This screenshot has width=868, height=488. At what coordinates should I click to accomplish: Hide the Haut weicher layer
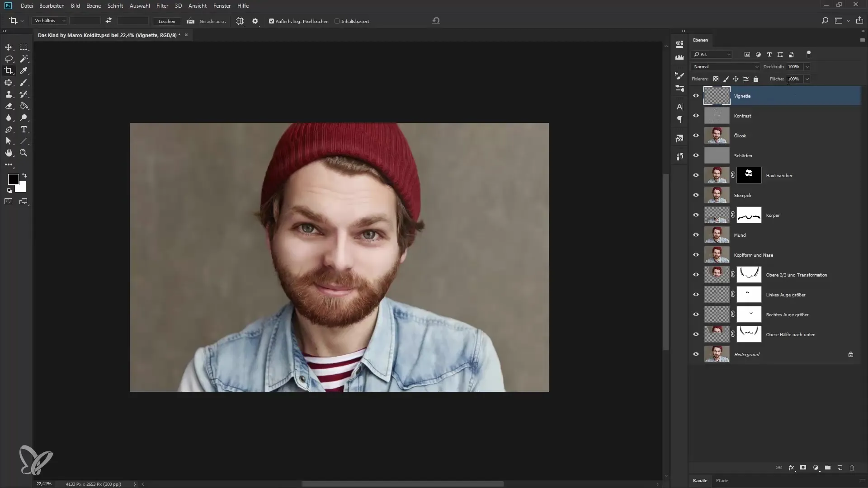[x=696, y=175]
